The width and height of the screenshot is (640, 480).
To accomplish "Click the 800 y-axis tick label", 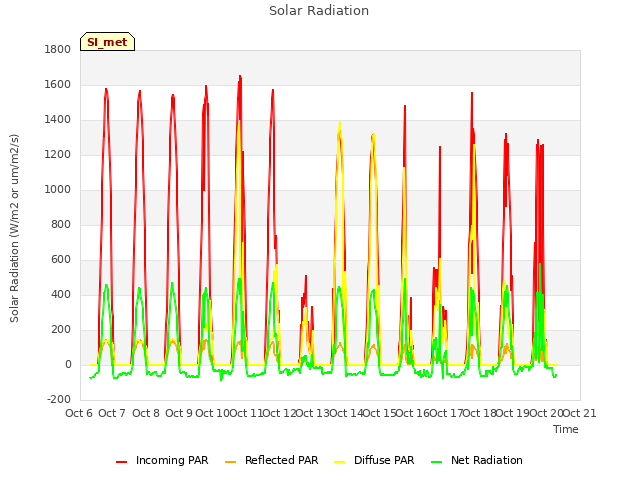I will (x=61, y=224).
